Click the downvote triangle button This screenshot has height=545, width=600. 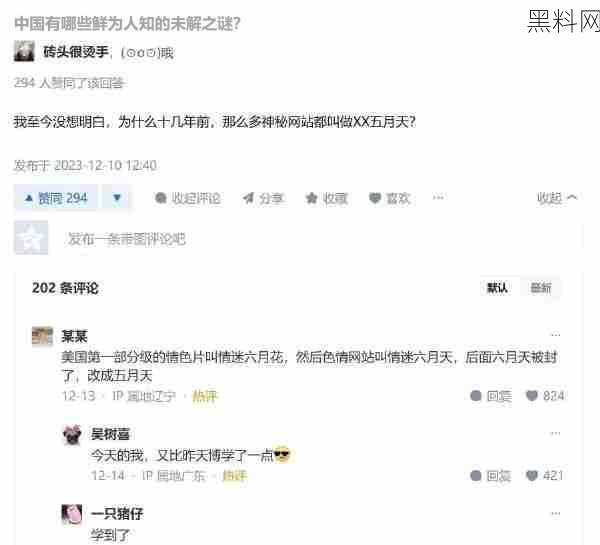click(x=117, y=198)
